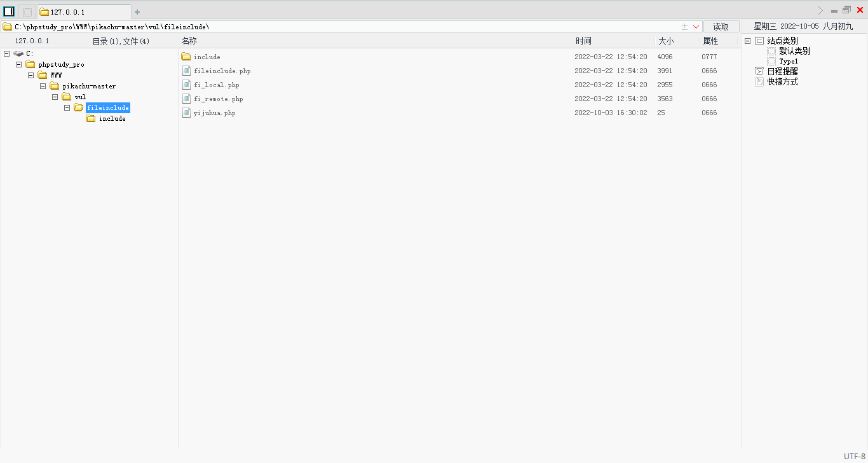868x463 pixels.
Task: Click the 时间 column header to sort
Action: point(583,40)
